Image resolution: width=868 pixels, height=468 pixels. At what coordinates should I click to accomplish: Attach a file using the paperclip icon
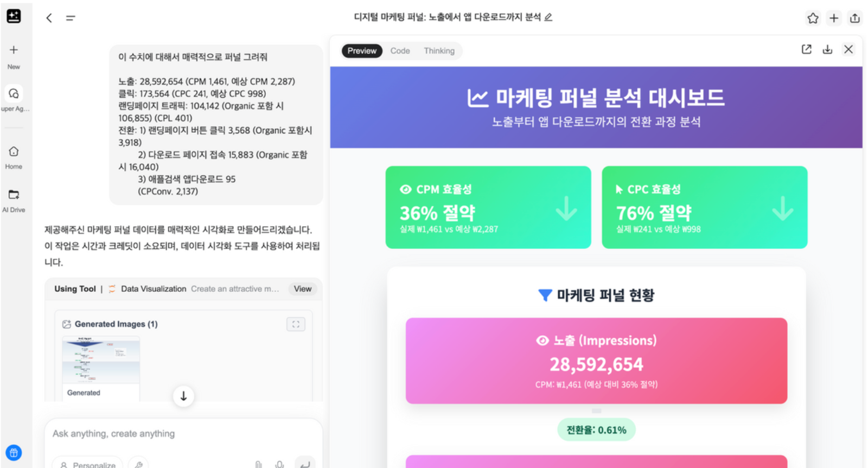(259, 464)
